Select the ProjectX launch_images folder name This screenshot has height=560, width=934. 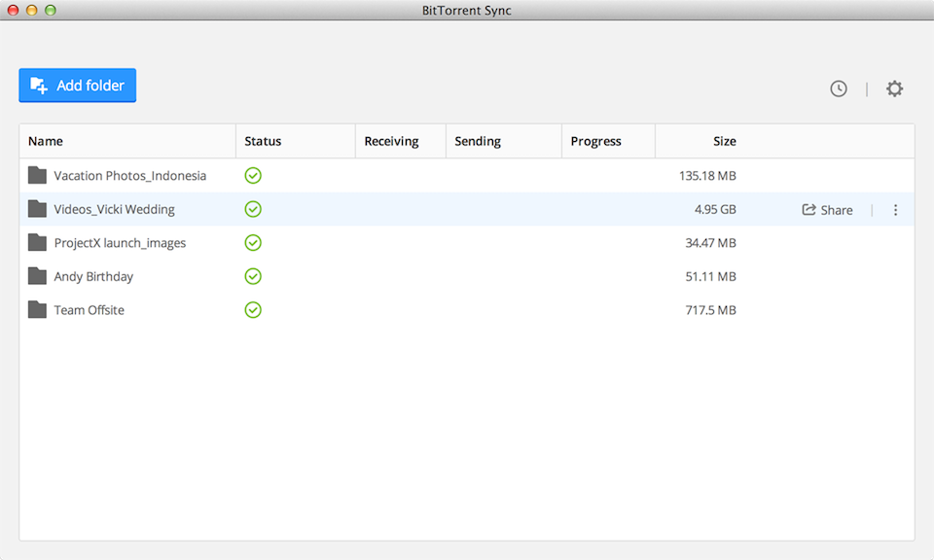pos(120,243)
